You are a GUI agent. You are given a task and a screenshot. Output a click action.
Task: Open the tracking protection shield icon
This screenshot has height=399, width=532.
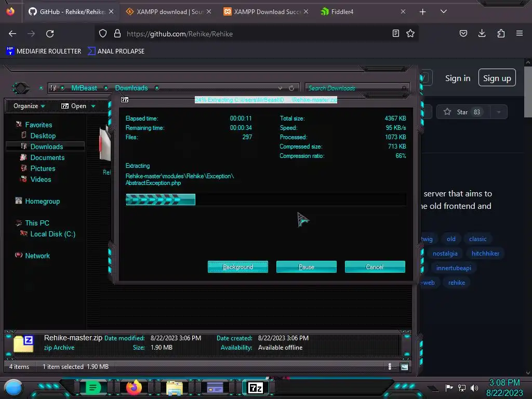103,34
